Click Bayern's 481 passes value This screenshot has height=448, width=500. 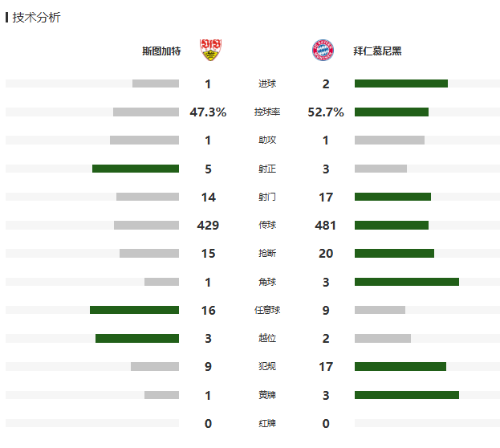326,226
